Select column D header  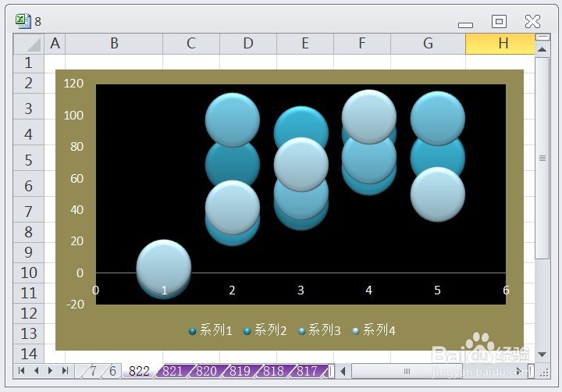[248, 44]
